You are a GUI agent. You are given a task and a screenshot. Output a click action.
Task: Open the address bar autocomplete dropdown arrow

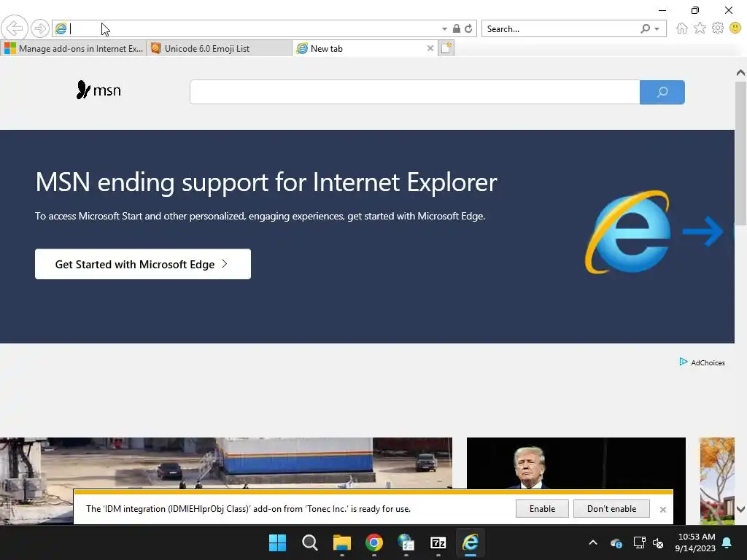pyautogui.click(x=444, y=29)
